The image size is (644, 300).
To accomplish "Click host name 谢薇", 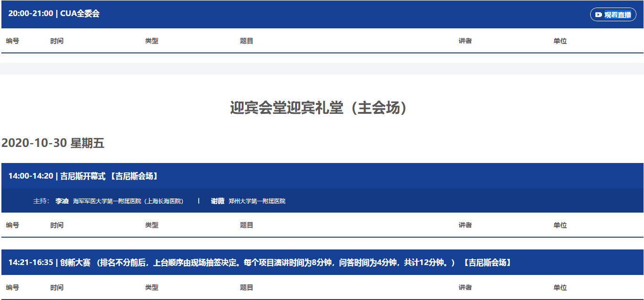I will (217, 201).
